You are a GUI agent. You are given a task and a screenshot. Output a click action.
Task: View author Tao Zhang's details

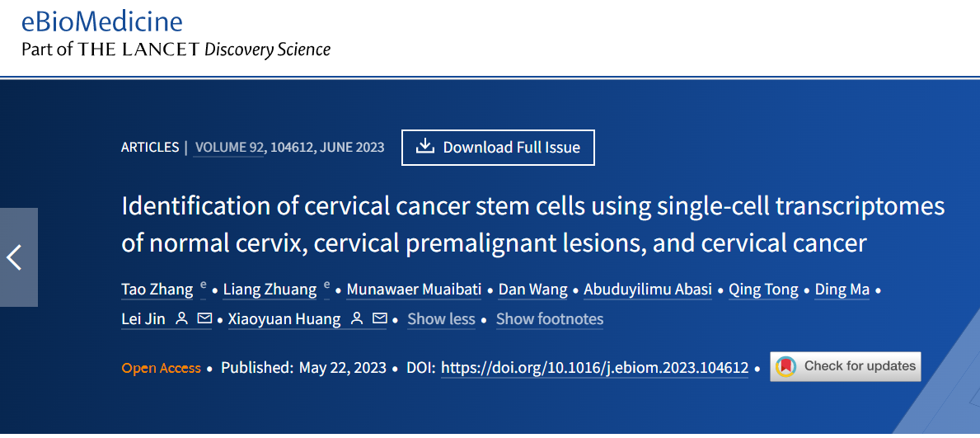click(x=157, y=290)
